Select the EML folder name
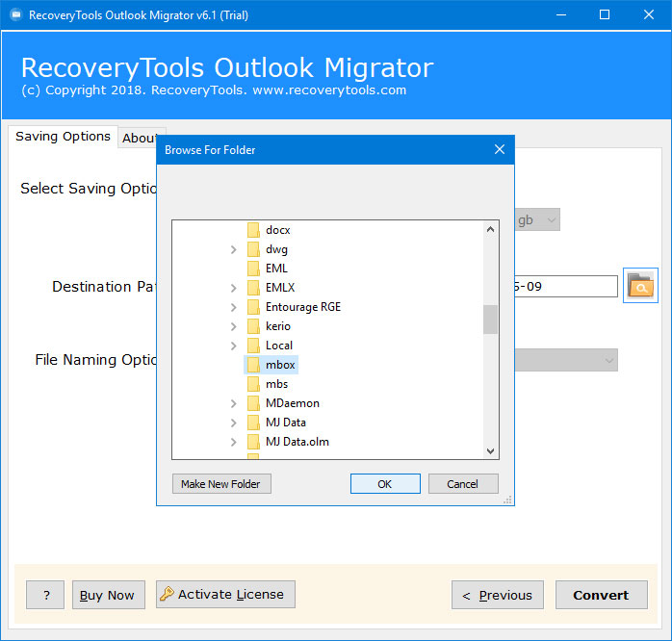 click(276, 269)
